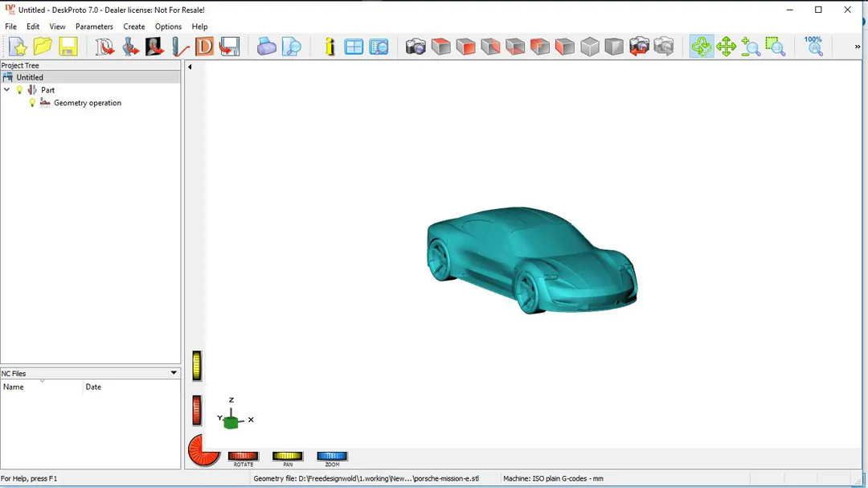
Task: Open the File menu
Action: coord(10,27)
